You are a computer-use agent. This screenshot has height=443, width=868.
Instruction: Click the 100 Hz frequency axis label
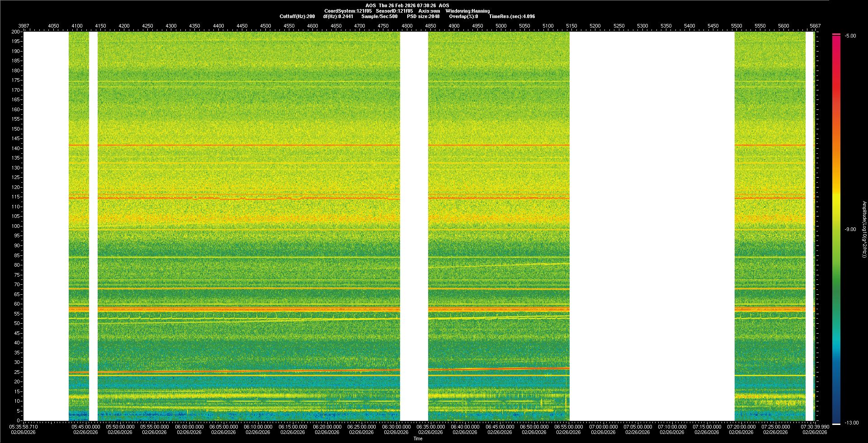coord(16,226)
